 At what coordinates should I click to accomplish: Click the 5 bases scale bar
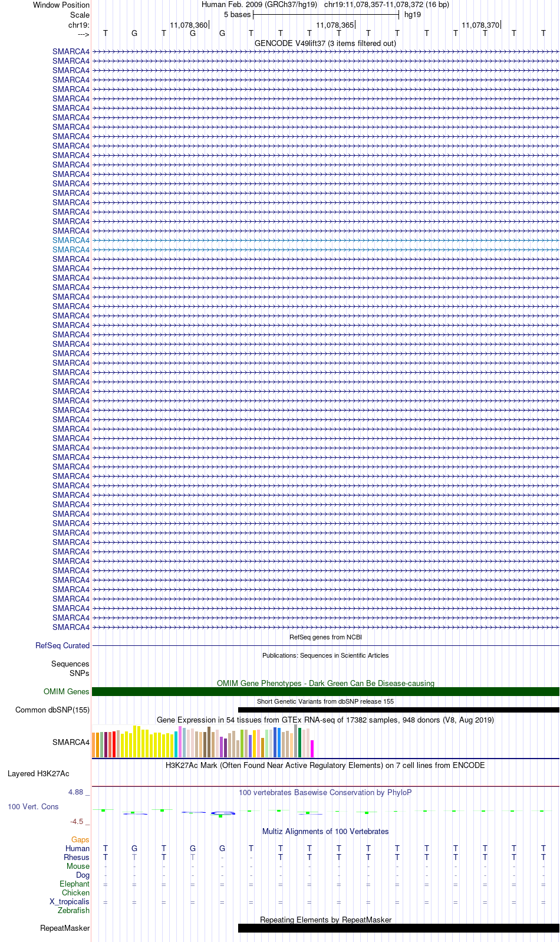click(x=326, y=15)
